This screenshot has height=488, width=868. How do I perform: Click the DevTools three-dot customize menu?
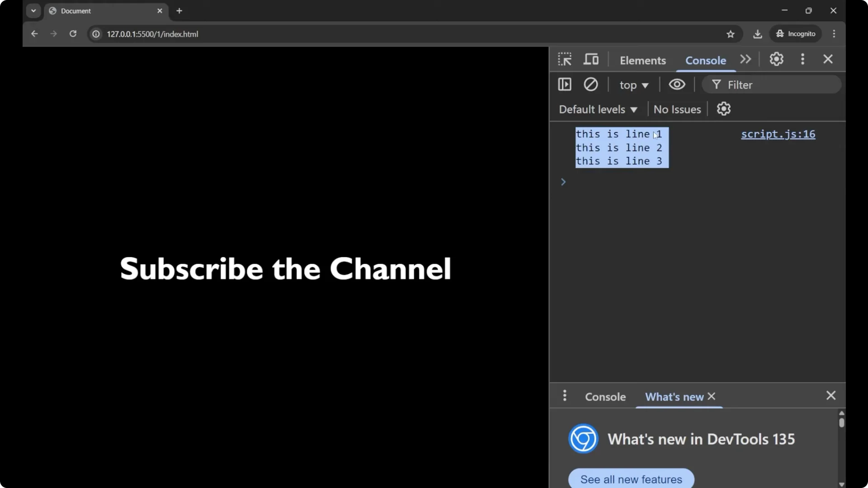tap(802, 59)
